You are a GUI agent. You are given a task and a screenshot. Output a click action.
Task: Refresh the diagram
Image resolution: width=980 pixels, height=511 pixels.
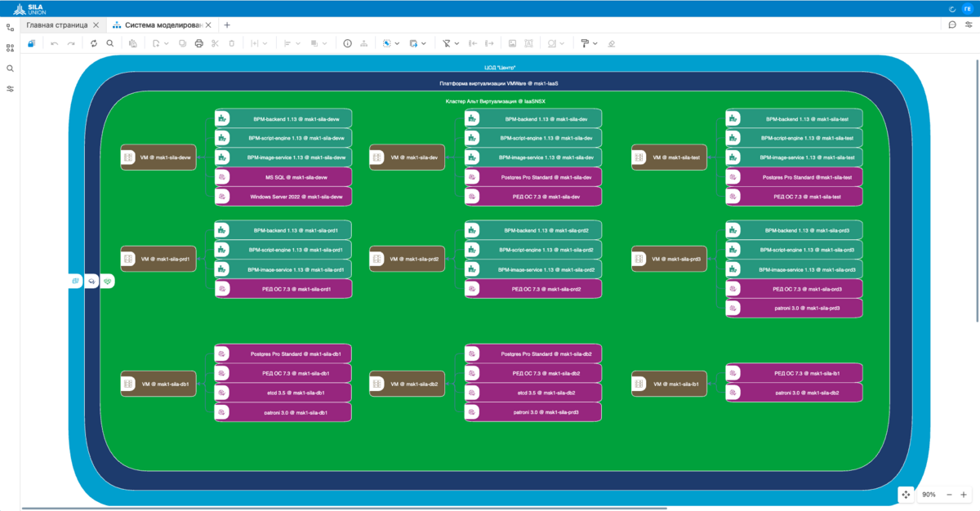pyautogui.click(x=94, y=43)
